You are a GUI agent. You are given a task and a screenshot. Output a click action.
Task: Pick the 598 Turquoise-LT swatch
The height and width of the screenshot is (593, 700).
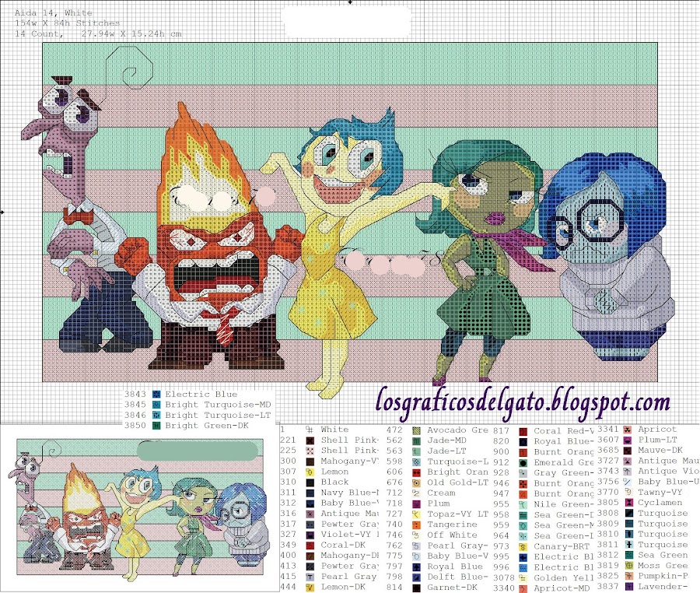(416, 461)
